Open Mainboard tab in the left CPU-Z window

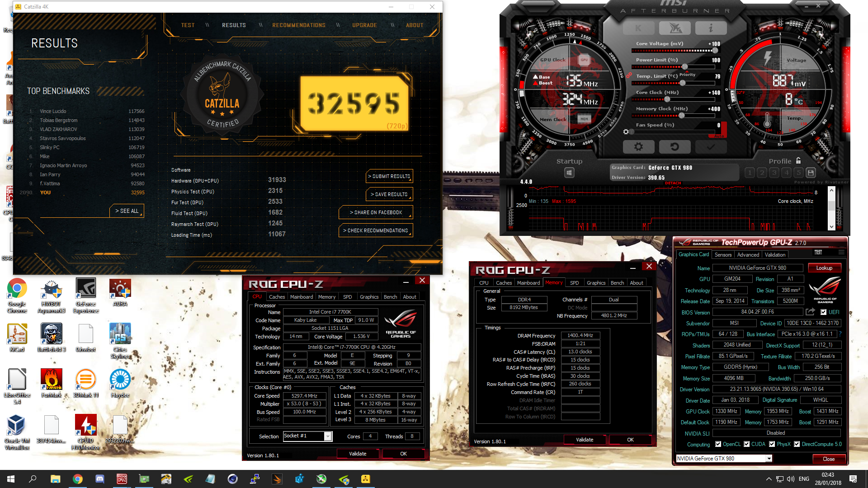[x=302, y=297]
